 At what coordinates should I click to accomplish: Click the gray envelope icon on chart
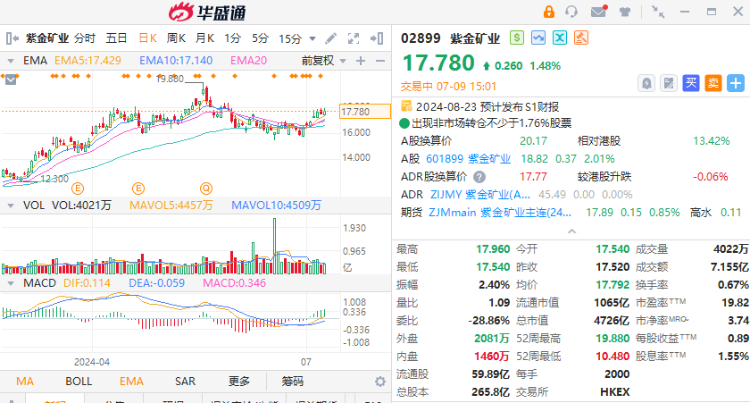pos(11,80)
